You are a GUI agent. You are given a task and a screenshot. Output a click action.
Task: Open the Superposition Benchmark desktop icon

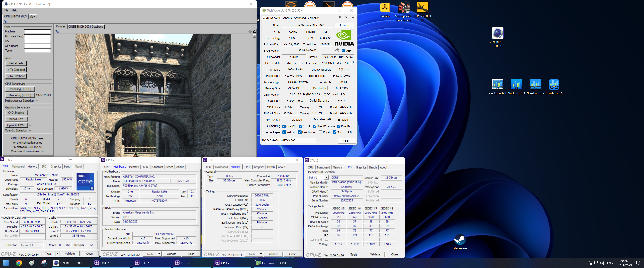coord(404,12)
